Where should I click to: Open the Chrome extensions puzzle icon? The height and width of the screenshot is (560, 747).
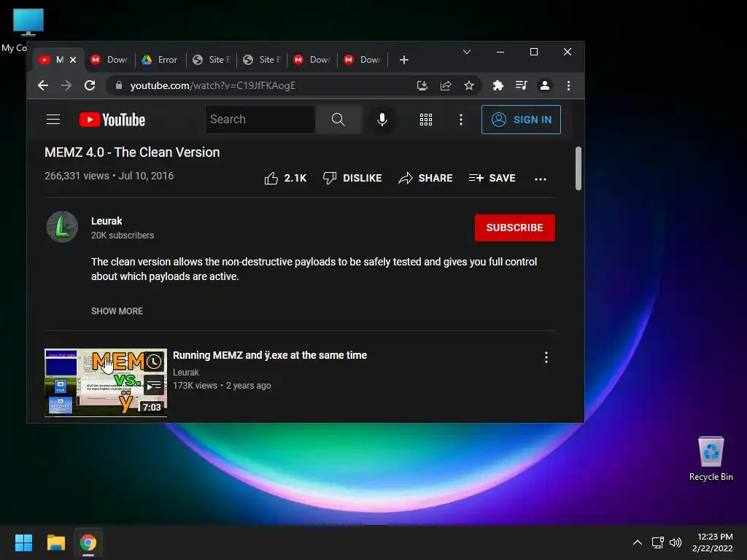[498, 86]
